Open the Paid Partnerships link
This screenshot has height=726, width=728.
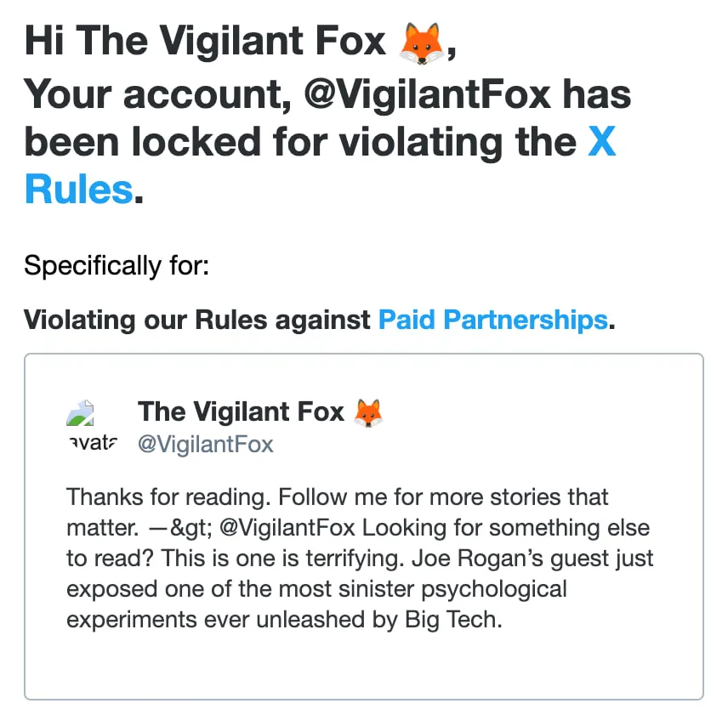coord(492,320)
